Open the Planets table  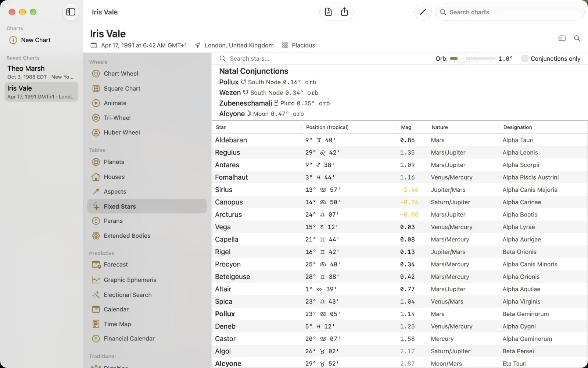147,162
